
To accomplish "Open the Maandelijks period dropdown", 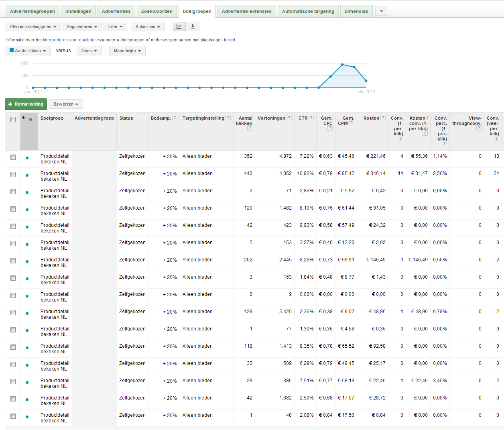I will pos(127,51).
